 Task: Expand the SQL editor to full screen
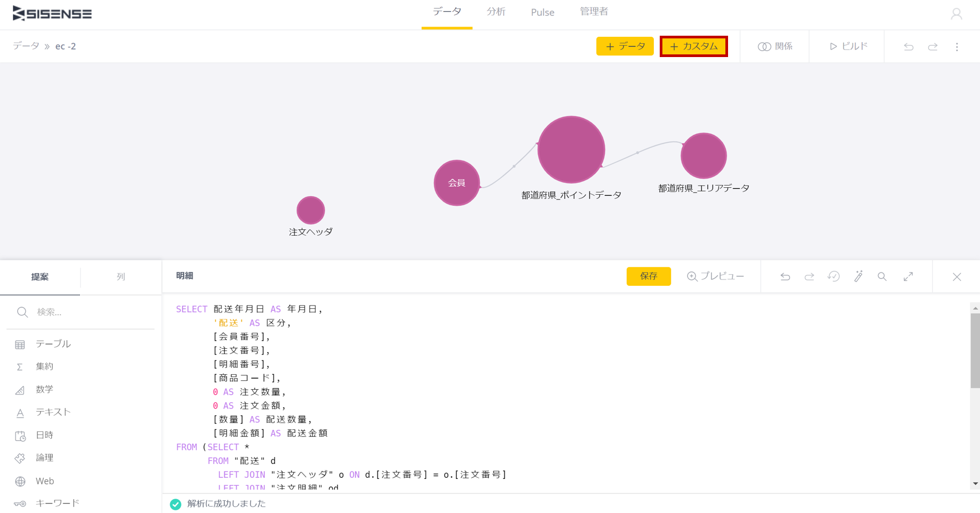[908, 276]
